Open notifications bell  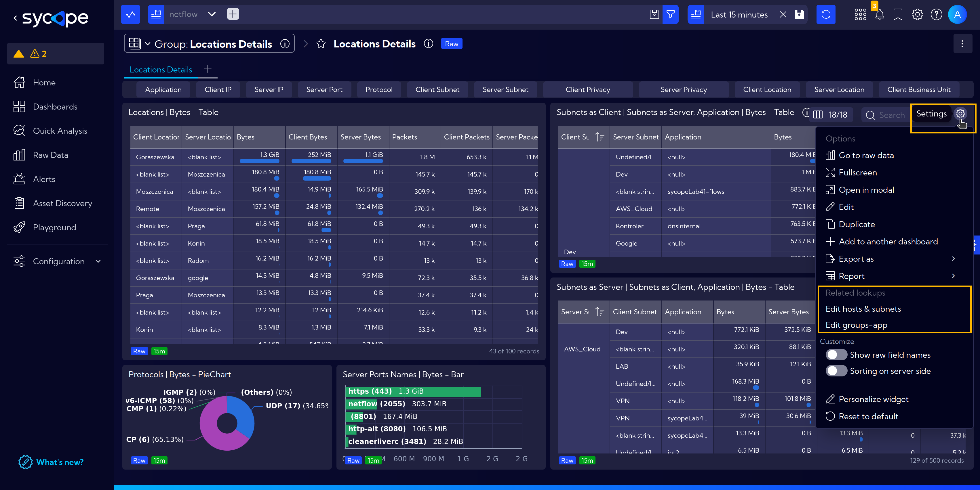tap(880, 14)
